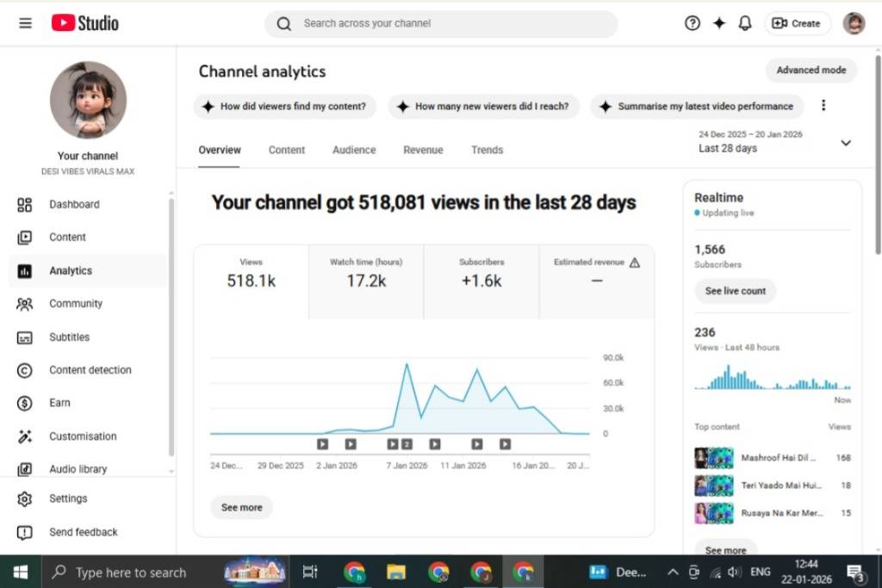
Task: Open the hamburger navigation menu
Action: coord(25,23)
